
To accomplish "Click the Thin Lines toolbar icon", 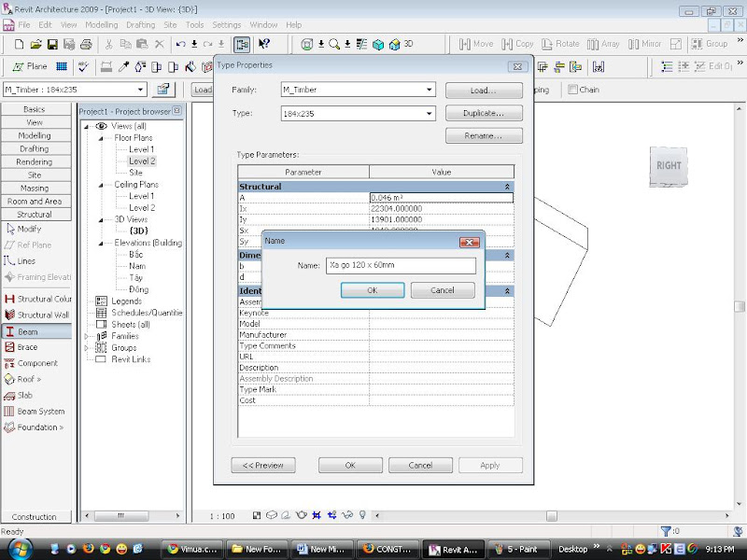I will (361, 44).
